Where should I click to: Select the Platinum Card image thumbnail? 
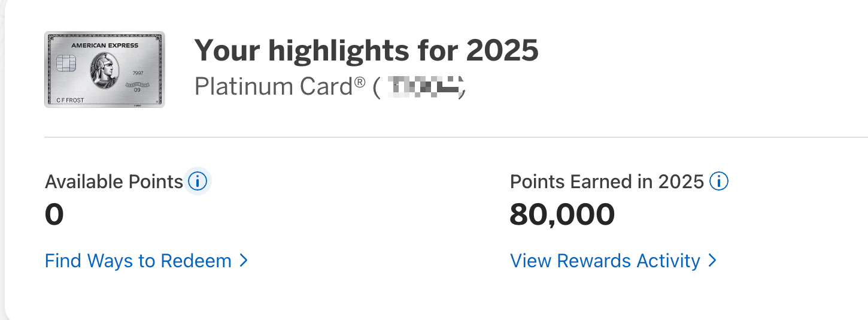point(105,70)
